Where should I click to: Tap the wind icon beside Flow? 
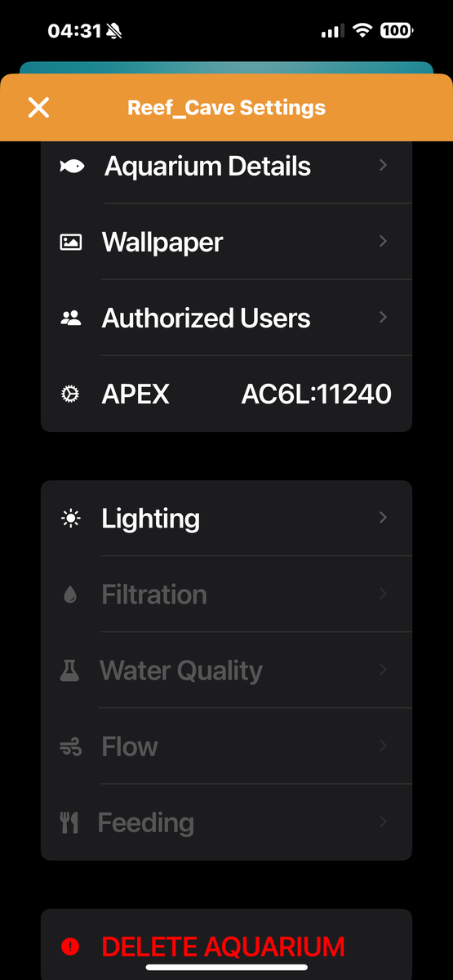(71, 746)
